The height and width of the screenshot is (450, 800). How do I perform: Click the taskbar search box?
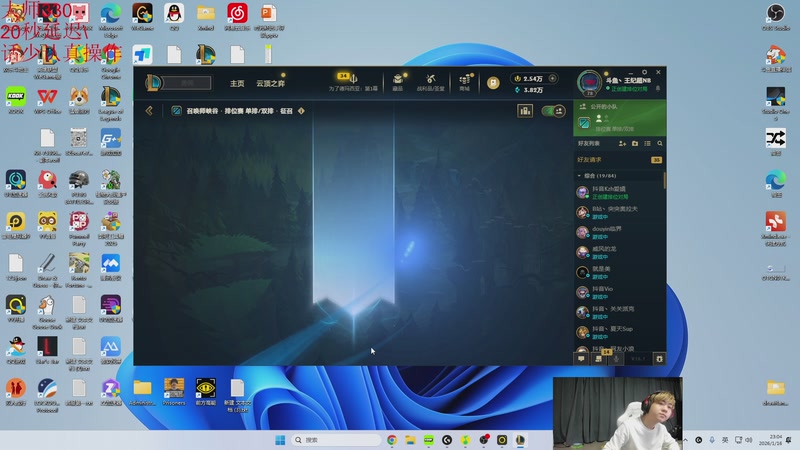(x=336, y=440)
